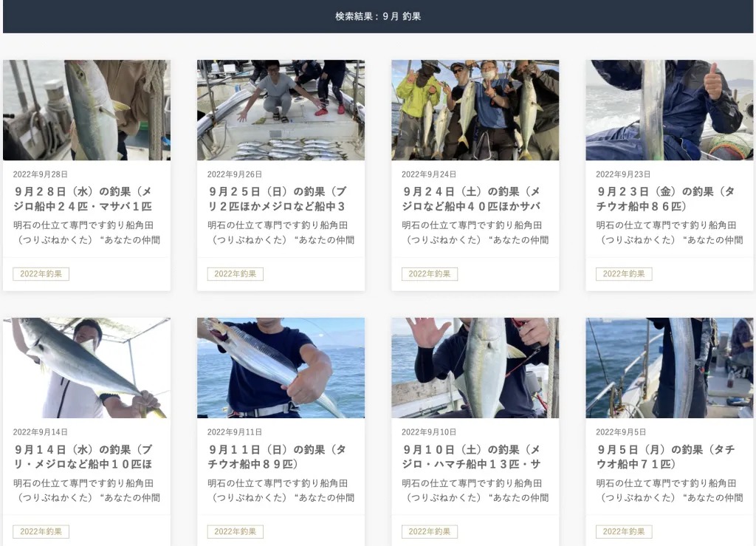View the September 5 tachiuo photo
The height and width of the screenshot is (546, 756).
670,368
